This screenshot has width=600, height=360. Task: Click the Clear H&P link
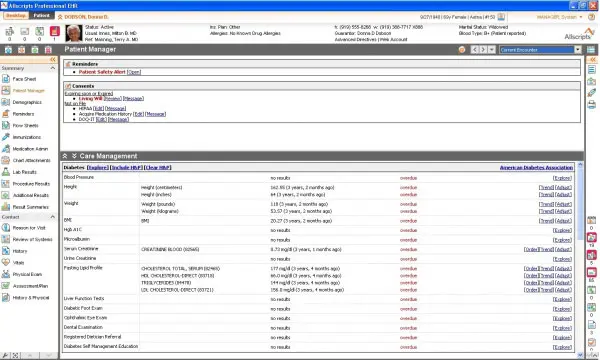(x=158, y=168)
